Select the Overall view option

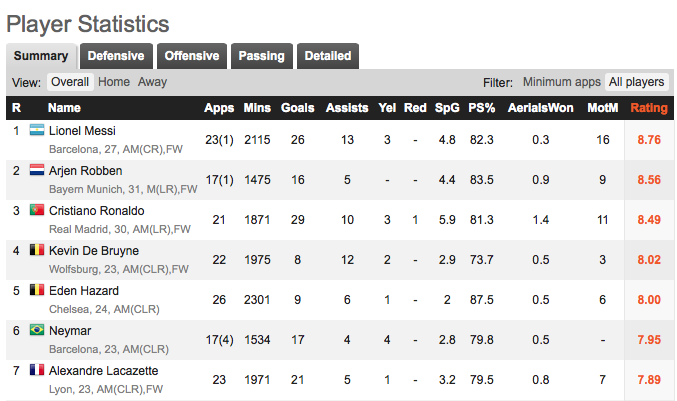pyautogui.click(x=70, y=82)
